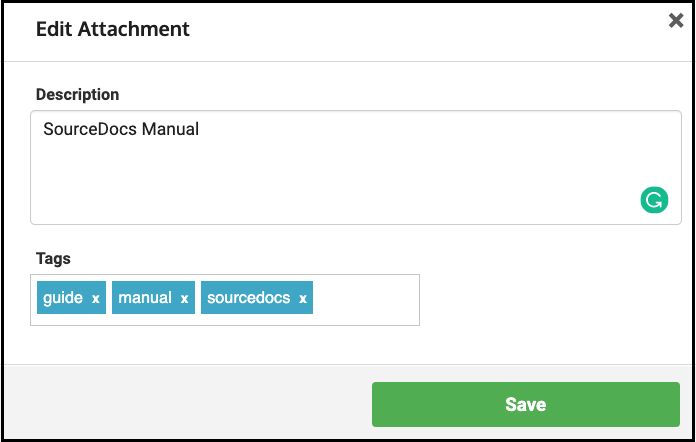Image resolution: width=696 pixels, height=442 pixels.
Task: Remove the manual tag
Action: point(184,299)
